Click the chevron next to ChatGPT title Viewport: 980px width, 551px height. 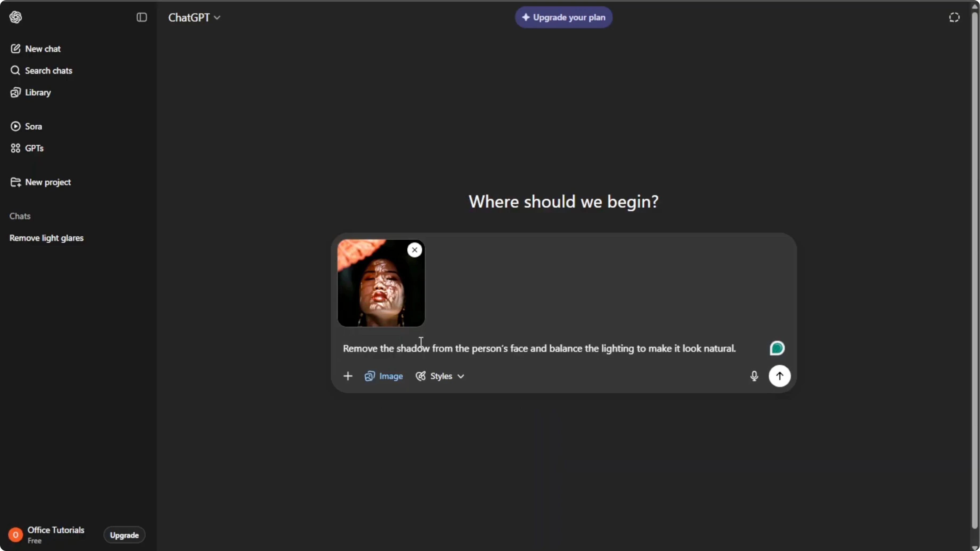(217, 18)
